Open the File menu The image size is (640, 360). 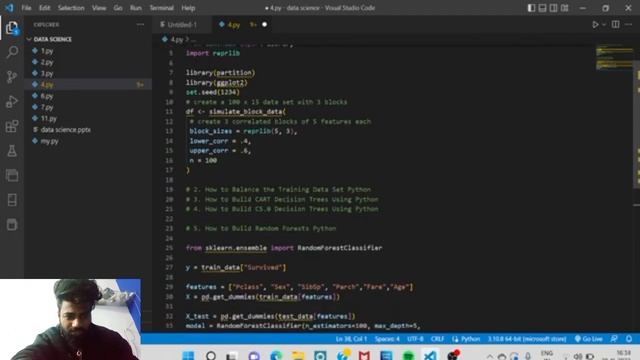coord(26,8)
